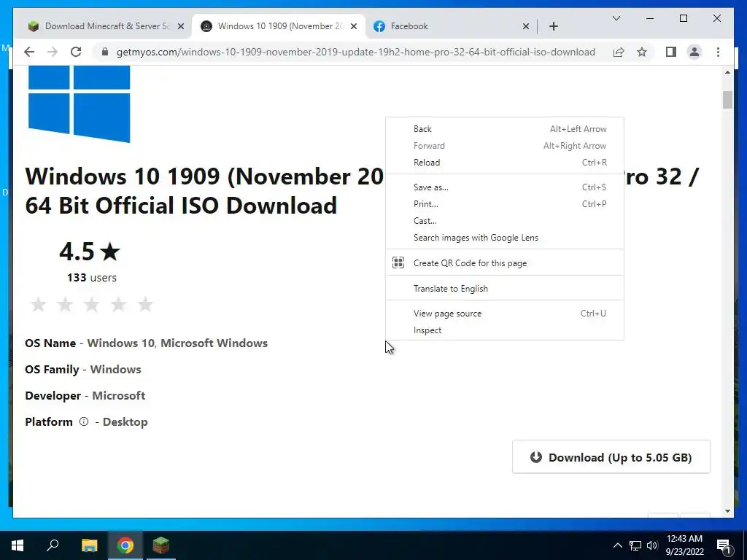Image resolution: width=747 pixels, height=560 pixels.
Task: Open the Chrome side panel icon
Action: pyautogui.click(x=671, y=52)
